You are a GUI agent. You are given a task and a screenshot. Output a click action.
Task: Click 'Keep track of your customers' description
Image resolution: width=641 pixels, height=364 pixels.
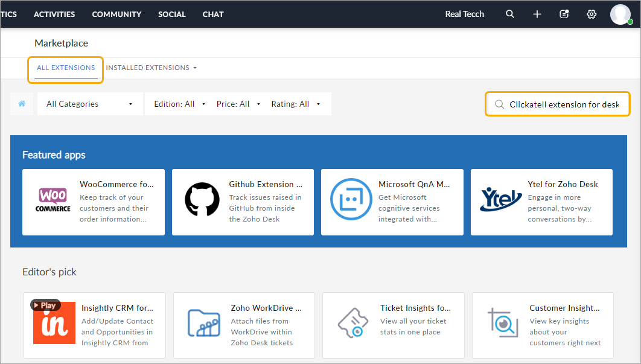tap(114, 208)
